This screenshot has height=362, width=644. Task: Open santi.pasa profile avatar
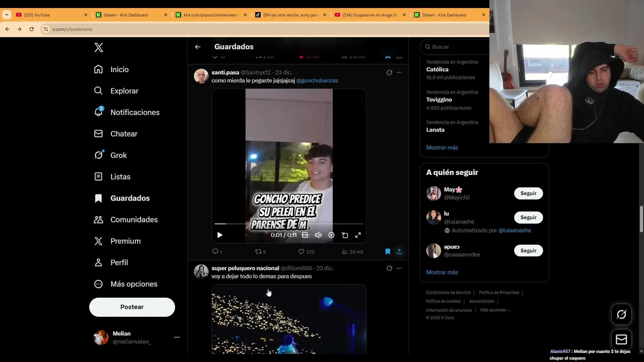coord(201,76)
